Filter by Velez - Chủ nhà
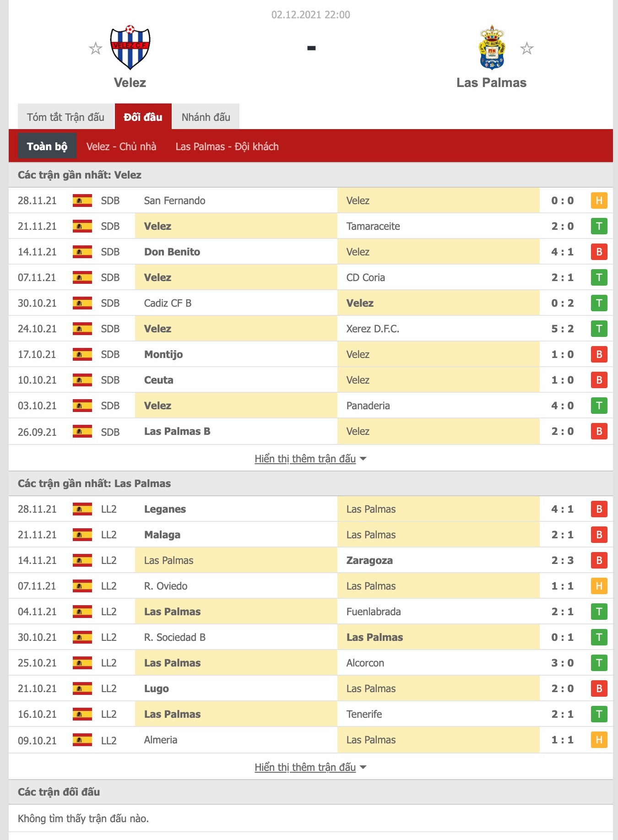The image size is (618, 840). 121,146
